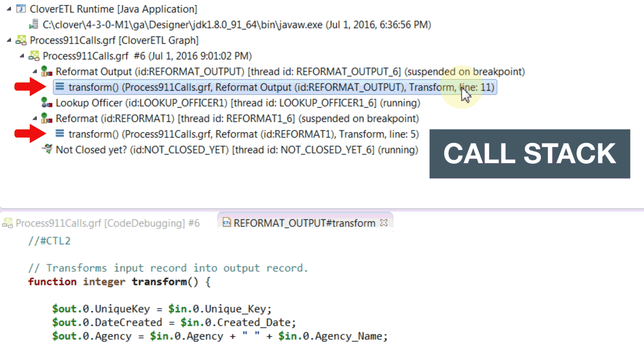Click graph icon on Process911Calls.grf editor tab
The width and height of the screenshot is (644, 344).
pos(7,223)
